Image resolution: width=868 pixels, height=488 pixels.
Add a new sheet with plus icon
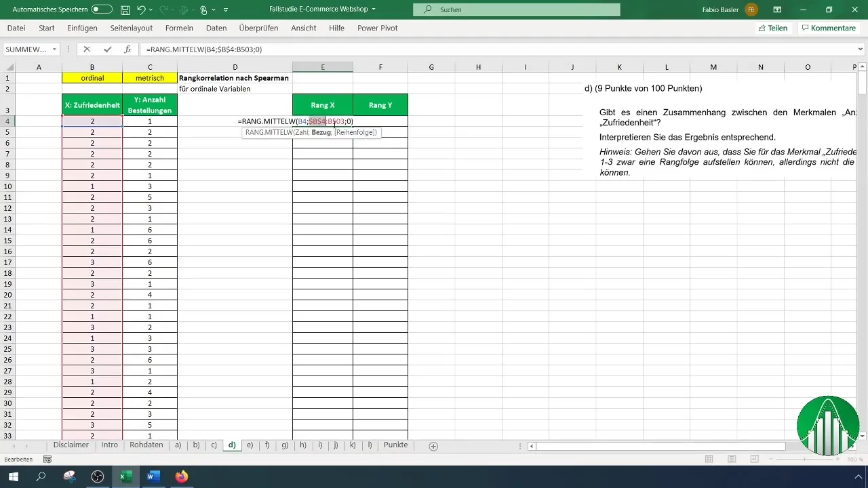coord(433,446)
